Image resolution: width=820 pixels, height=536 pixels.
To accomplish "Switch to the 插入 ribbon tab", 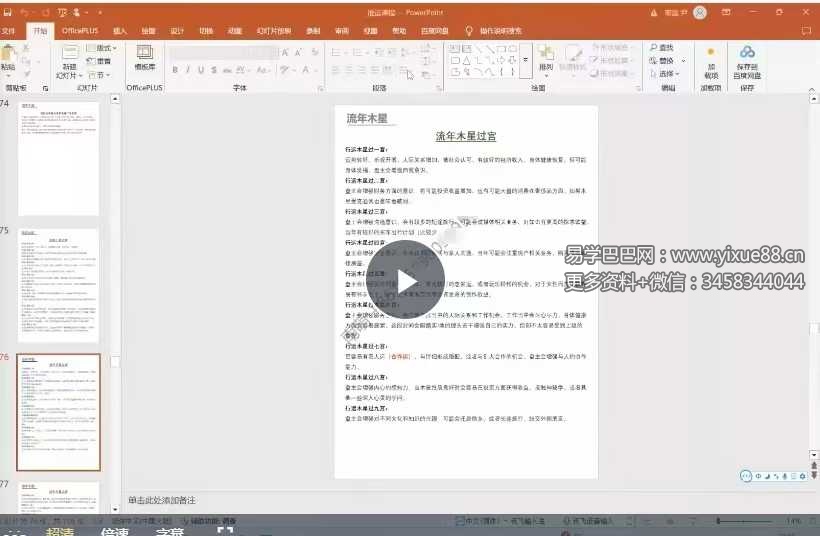I will 120,31.
